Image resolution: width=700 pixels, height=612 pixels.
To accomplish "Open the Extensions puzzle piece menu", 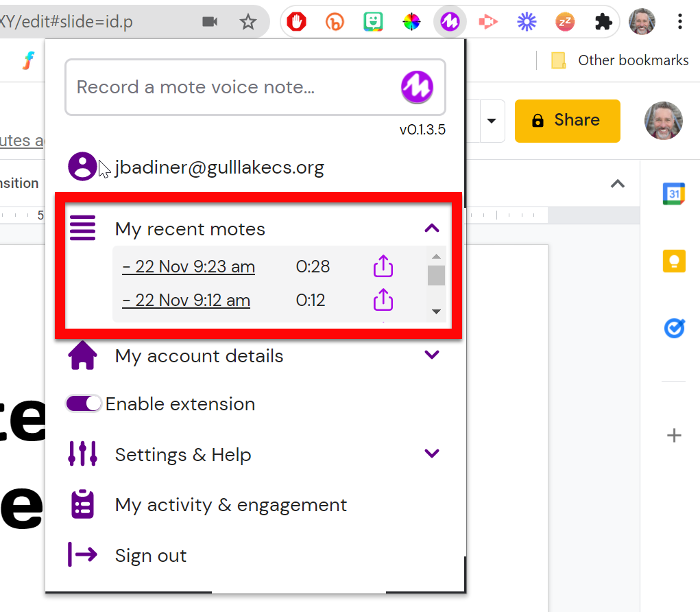I will click(603, 21).
